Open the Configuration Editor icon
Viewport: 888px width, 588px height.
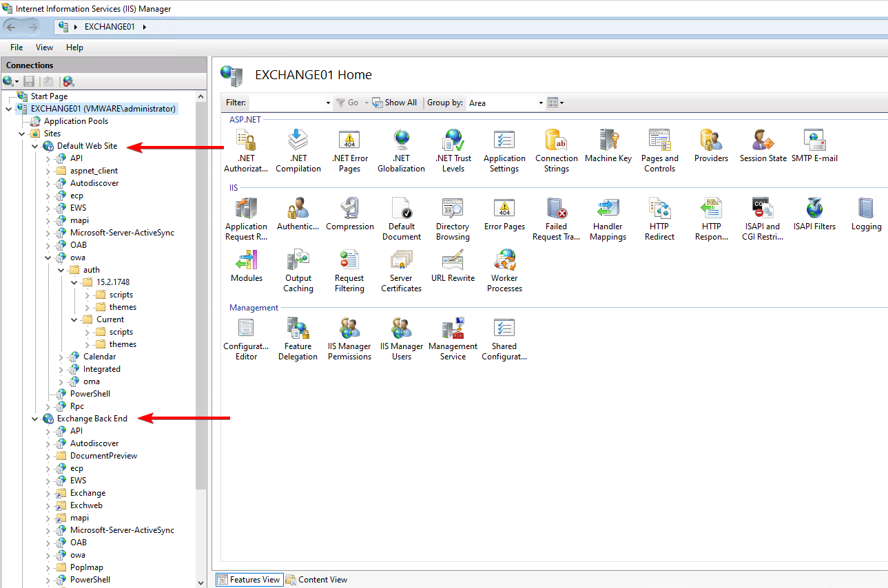coord(246,329)
